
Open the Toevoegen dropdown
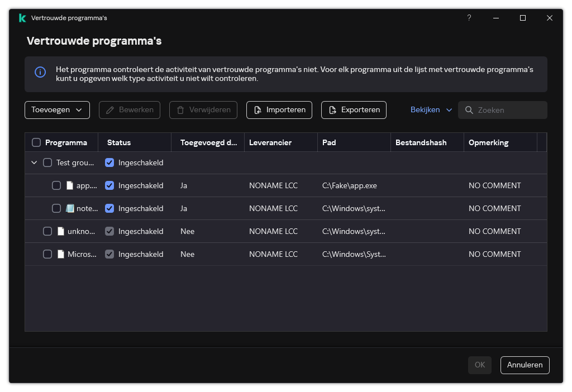57,109
